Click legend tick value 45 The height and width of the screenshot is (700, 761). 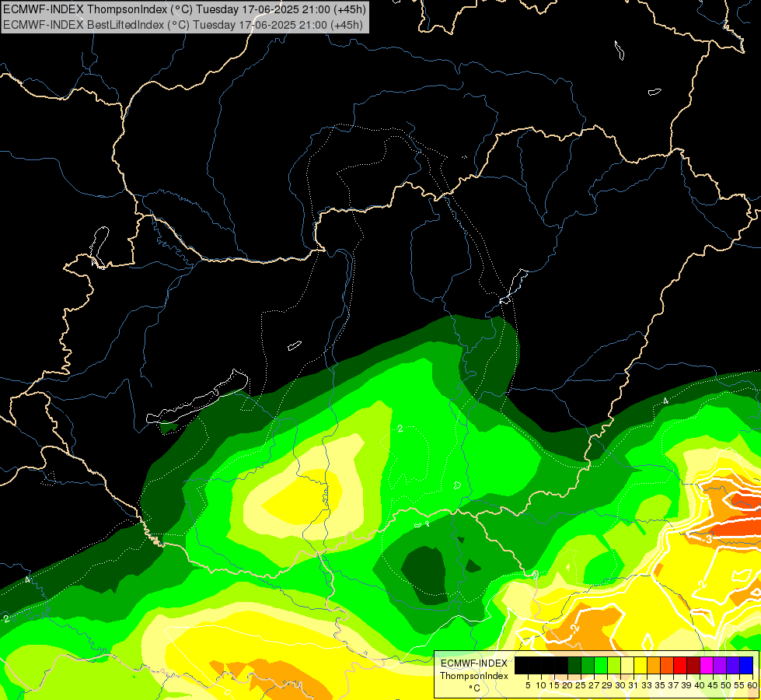point(713,685)
